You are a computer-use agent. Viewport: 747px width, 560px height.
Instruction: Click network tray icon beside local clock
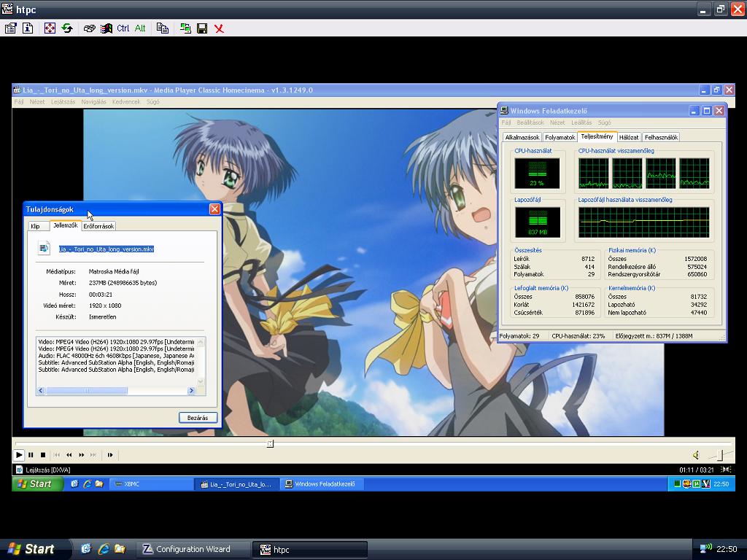(705, 548)
